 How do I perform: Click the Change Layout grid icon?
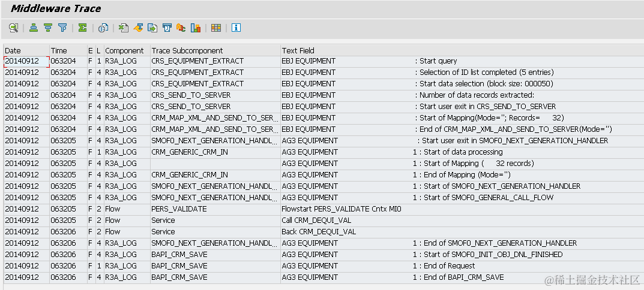pyautogui.click(x=216, y=28)
